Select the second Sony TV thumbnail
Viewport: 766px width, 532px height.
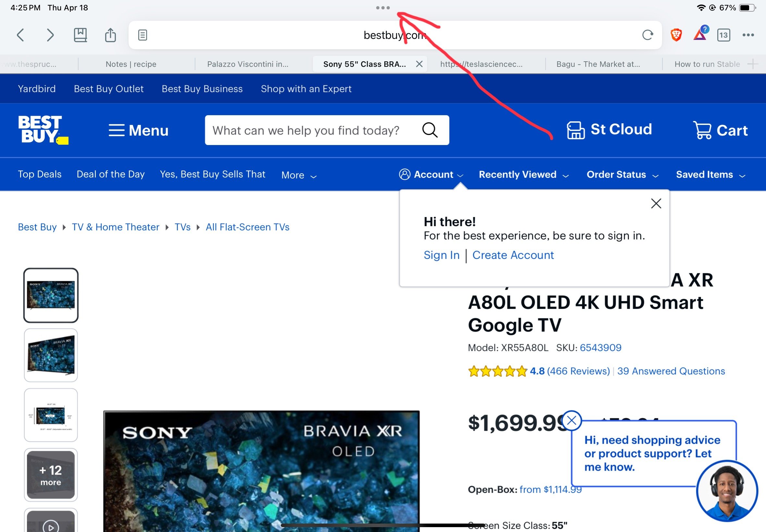tap(51, 355)
